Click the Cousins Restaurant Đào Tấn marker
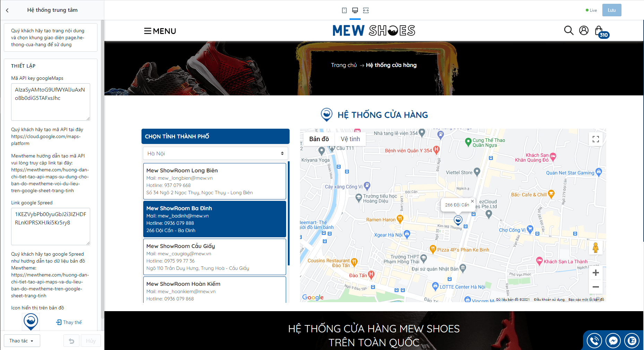This screenshot has height=350, width=644. click(x=354, y=262)
